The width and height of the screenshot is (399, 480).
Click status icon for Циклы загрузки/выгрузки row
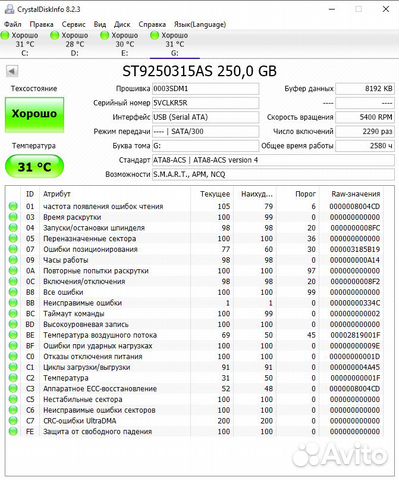pyautogui.click(x=13, y=367)
